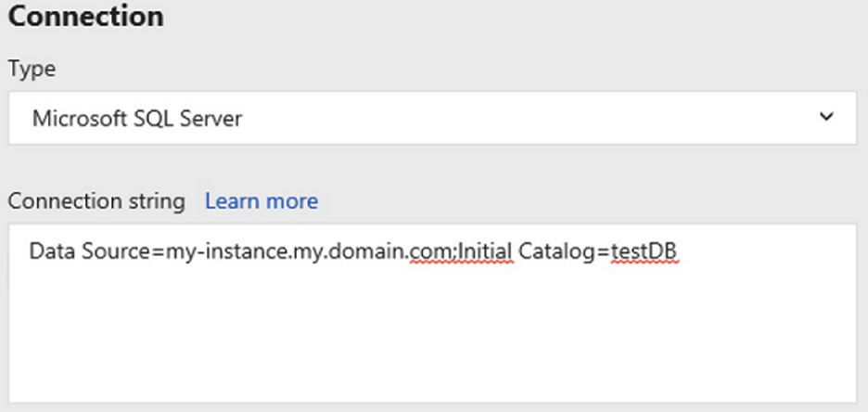The width and height of the screenshot is (868, 412).
Task: Click the word more in the Learn more link
Action: (x=292, y=201)
